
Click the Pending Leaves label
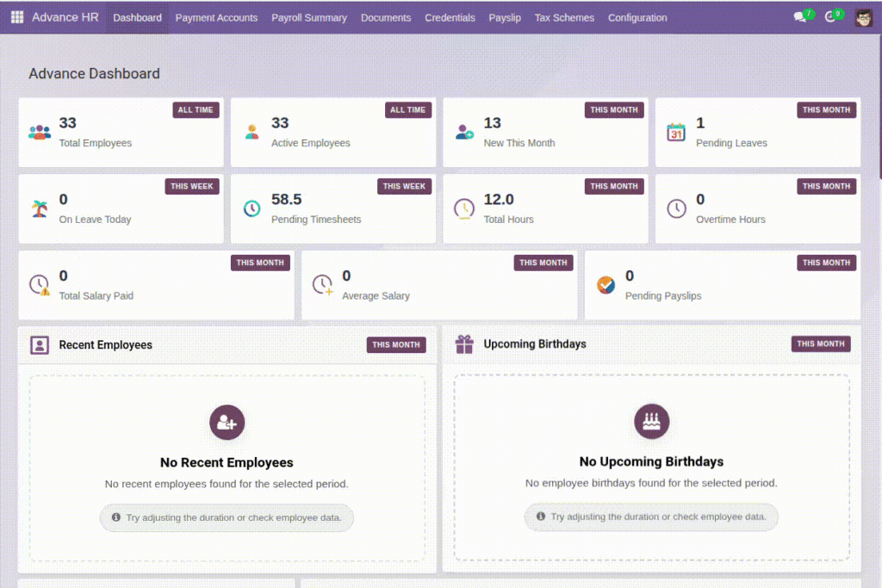[731, 144]
